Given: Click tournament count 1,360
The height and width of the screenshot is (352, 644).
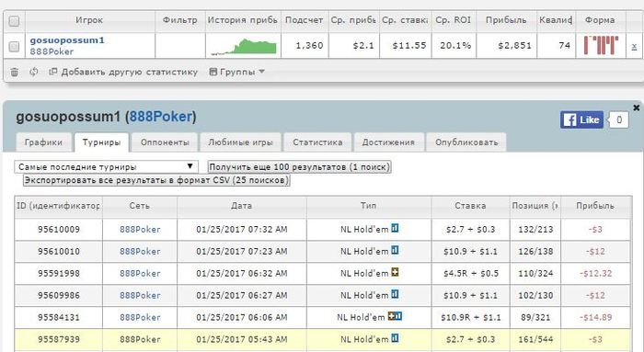Looking at the screenshot, I should (x=309, y=46).
